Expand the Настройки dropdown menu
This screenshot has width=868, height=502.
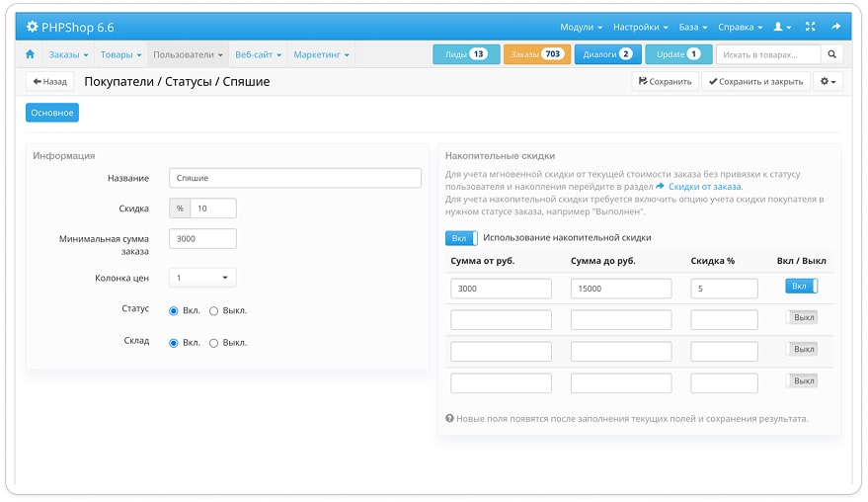pos(640,27)
